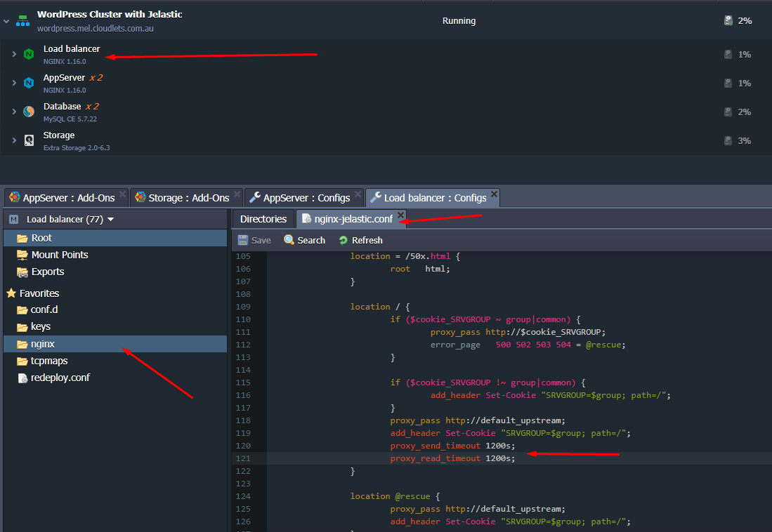Select the Root directory
The image size is (772, 532).
point(115,238)
